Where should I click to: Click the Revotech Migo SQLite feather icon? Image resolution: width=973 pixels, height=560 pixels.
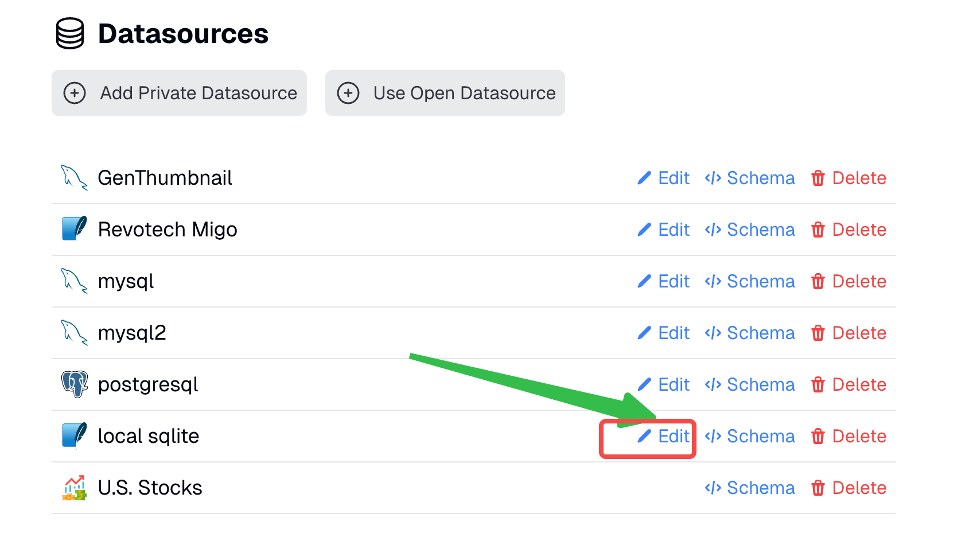(x=75, y=229)
